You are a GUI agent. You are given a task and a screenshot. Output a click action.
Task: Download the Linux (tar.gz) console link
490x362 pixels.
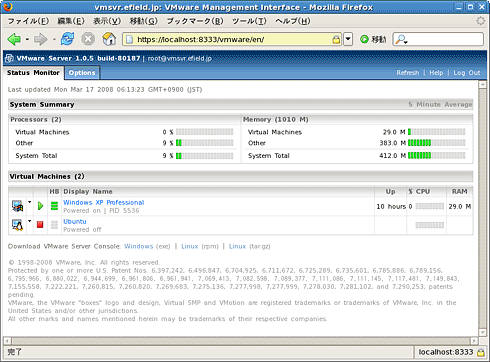point(237,246)
